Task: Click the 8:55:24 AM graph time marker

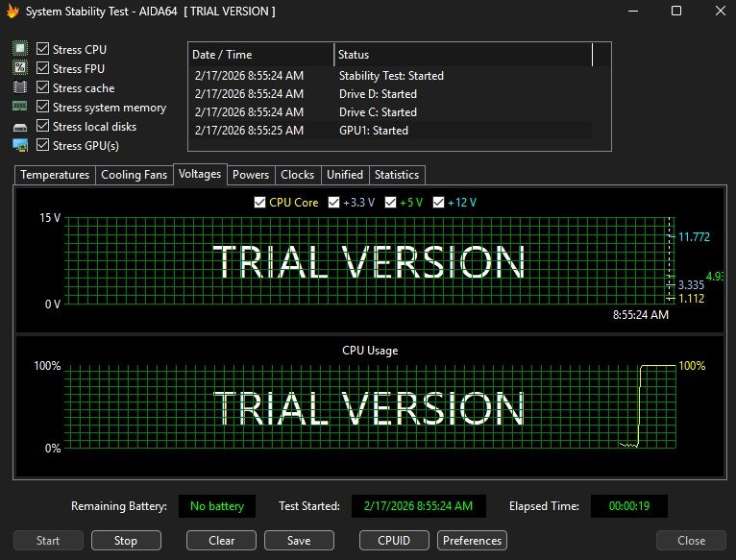Action: (640, 315)
